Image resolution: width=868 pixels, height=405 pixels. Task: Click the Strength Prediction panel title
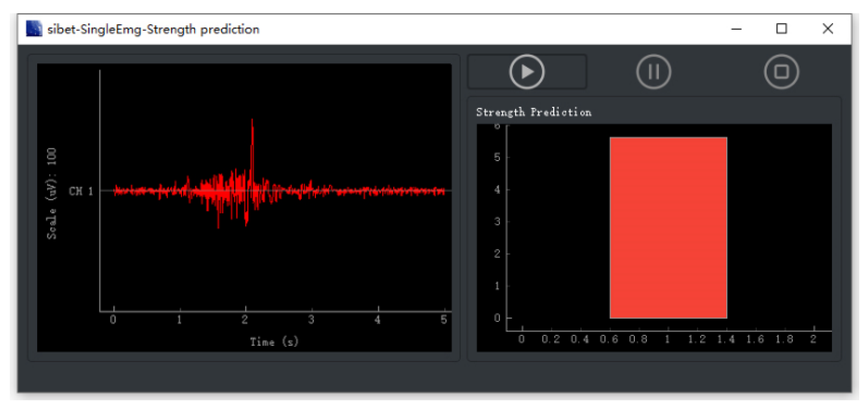[533, 112]
